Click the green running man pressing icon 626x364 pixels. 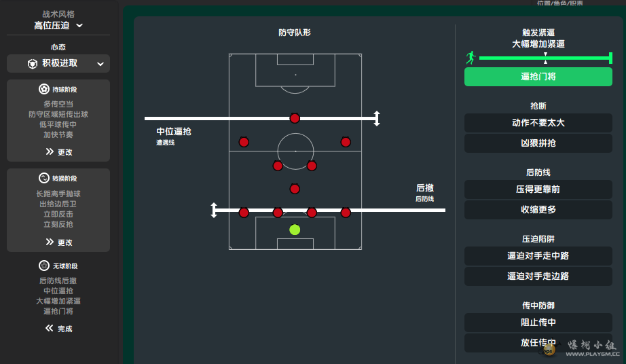pos(471,58)
